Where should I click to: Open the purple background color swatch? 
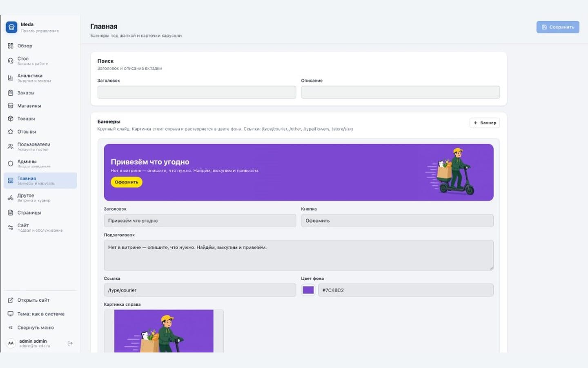pyautogui.click(x=308, y=290)
